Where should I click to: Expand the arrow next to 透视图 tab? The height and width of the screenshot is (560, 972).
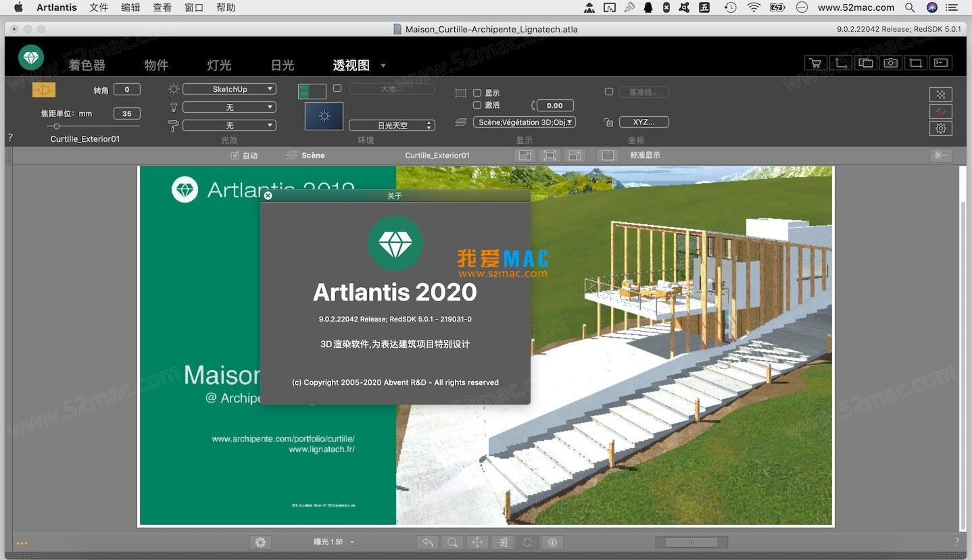[x=383, y=66]
